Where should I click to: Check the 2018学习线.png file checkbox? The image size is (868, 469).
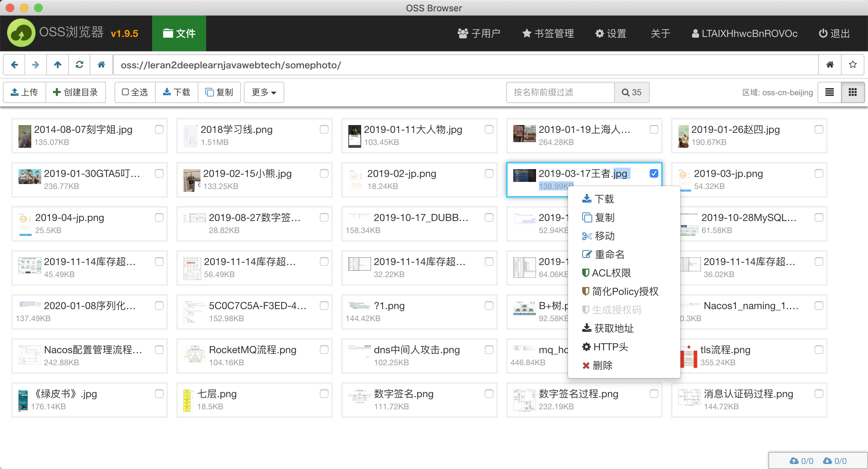(324, 129)
